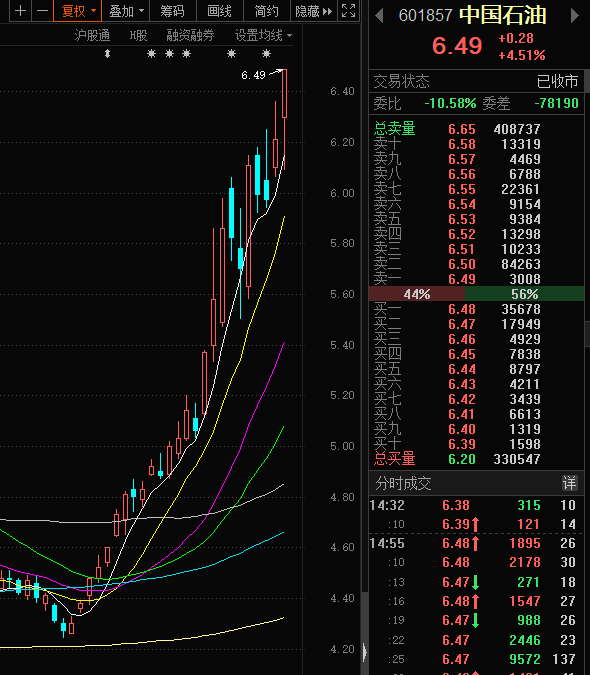
Task: Click 隐藏 to hide the side panel
Action: pyautogui.click(x=314, y=11)
